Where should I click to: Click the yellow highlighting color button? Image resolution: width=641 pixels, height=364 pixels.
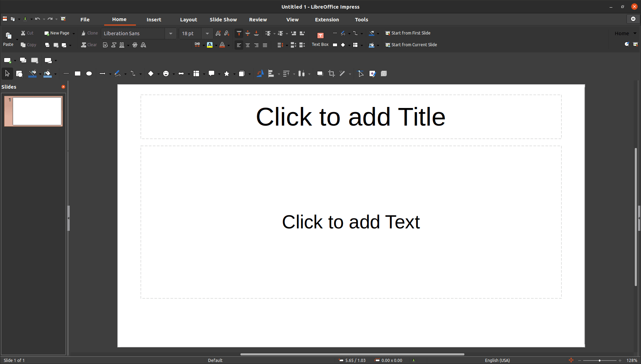coord(210,45)
